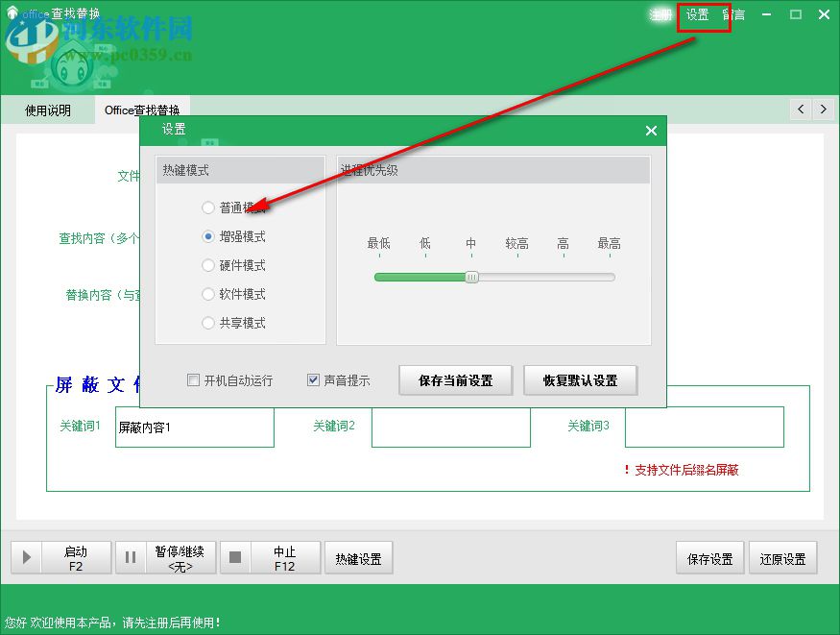Click the left arrow navigation icon near tabs

pyautogui.click(x=801, y=110)
